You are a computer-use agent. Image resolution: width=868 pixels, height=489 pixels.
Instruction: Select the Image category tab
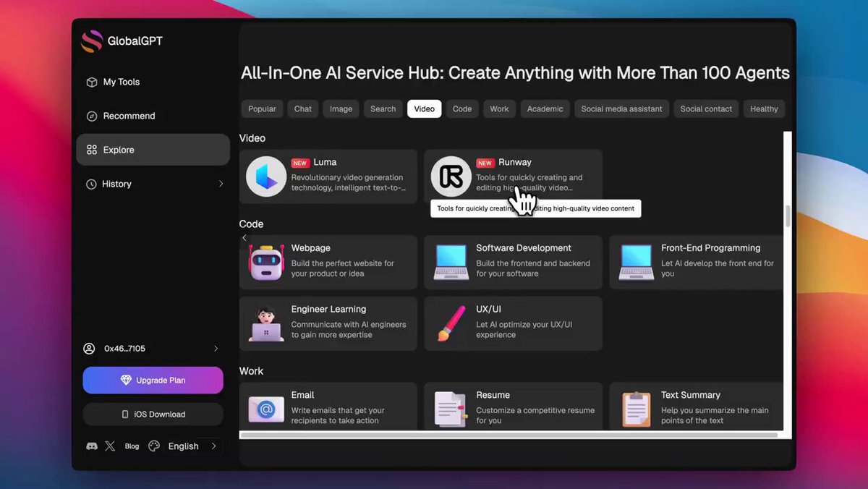341,109
